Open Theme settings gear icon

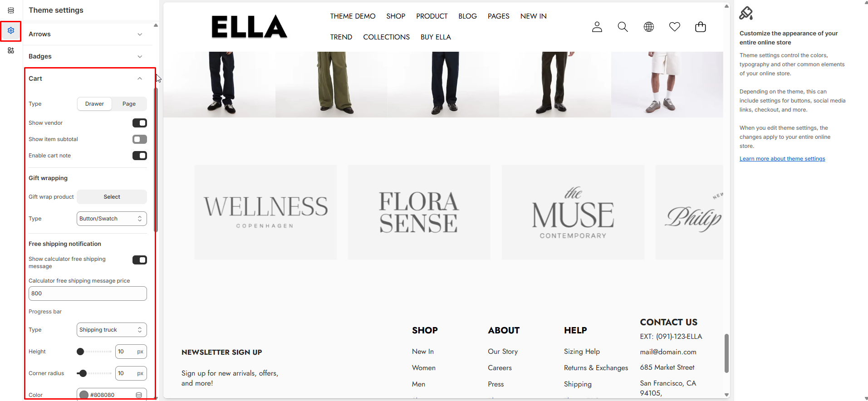click(x=11, y=30)
